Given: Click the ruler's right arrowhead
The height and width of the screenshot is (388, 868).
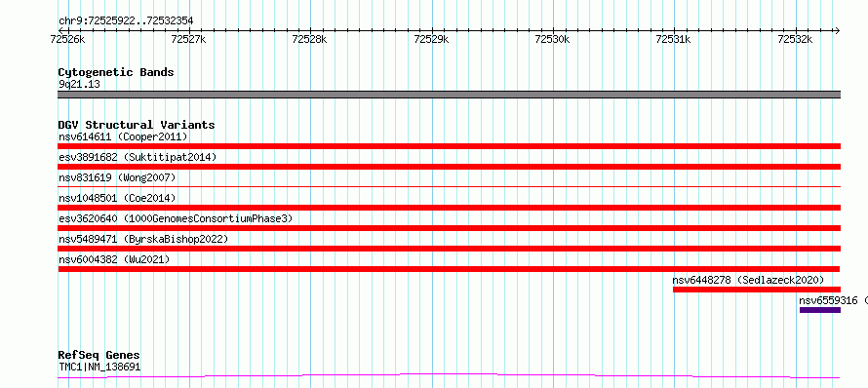Looking at the screenshot, I should point(837,30).
